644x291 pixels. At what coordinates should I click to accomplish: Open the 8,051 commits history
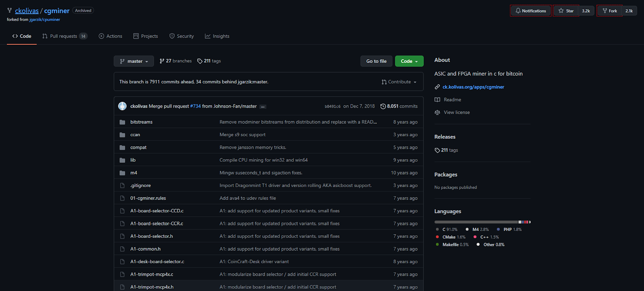point(399,106)
